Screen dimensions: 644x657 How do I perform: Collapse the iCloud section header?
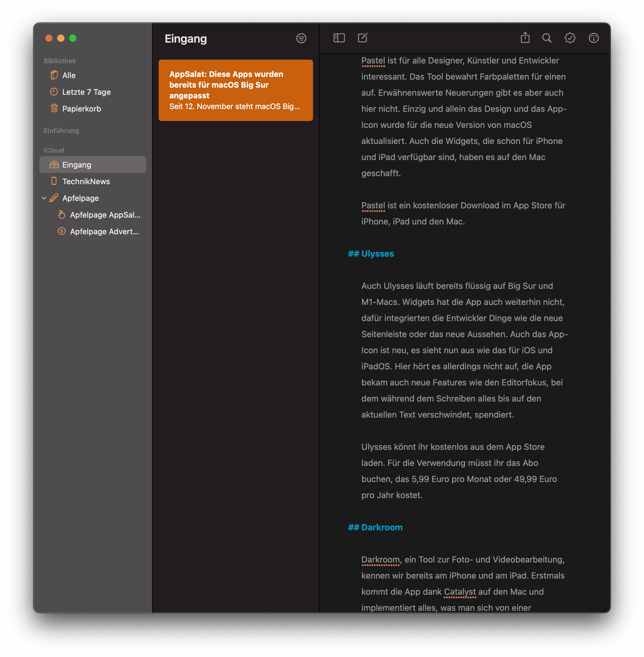pyautogui.click(x=54, y=150)
